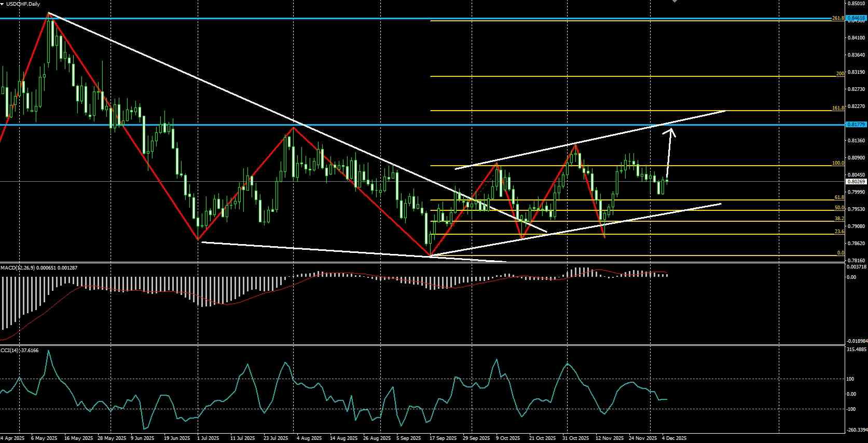
Task: Click the current price tag 0.80269
Action: pyautogui.click(x=856, y=182)
